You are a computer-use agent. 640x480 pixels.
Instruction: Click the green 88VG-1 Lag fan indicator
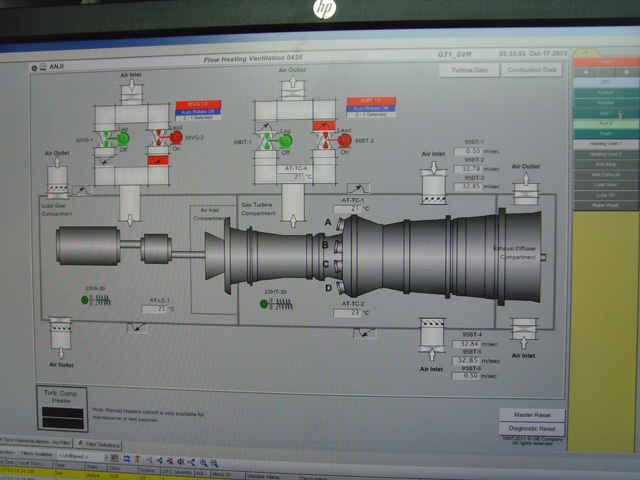(x=122, y=139)
